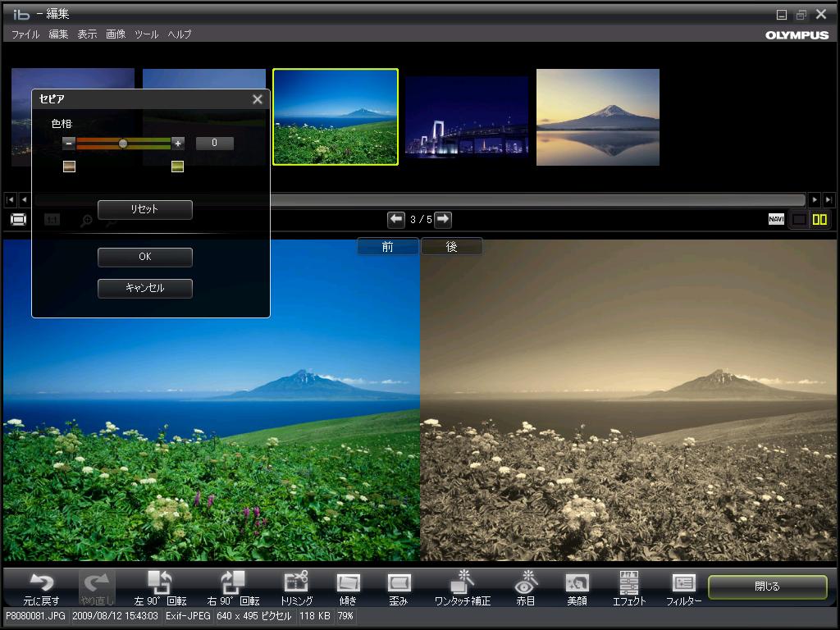Jump to first thumbnail in filmstrip

[x=10, y=200]
